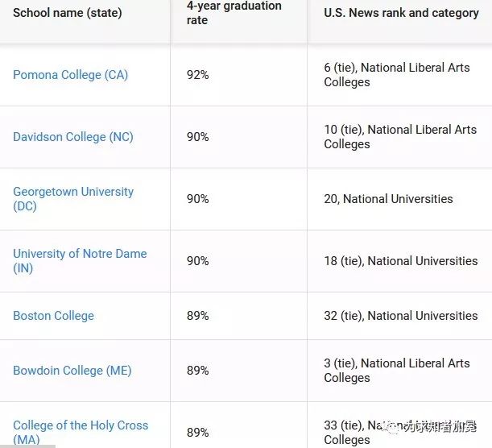
Task: Click the WeChat watermark logo icon
Action: pyautogui.click(x=393, y=428)
